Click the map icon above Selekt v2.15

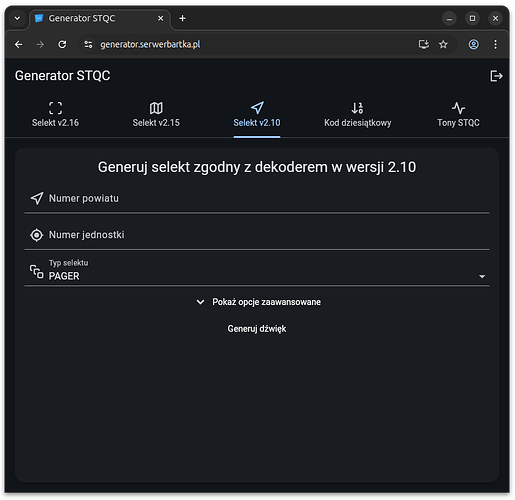[x=156, y=108]
